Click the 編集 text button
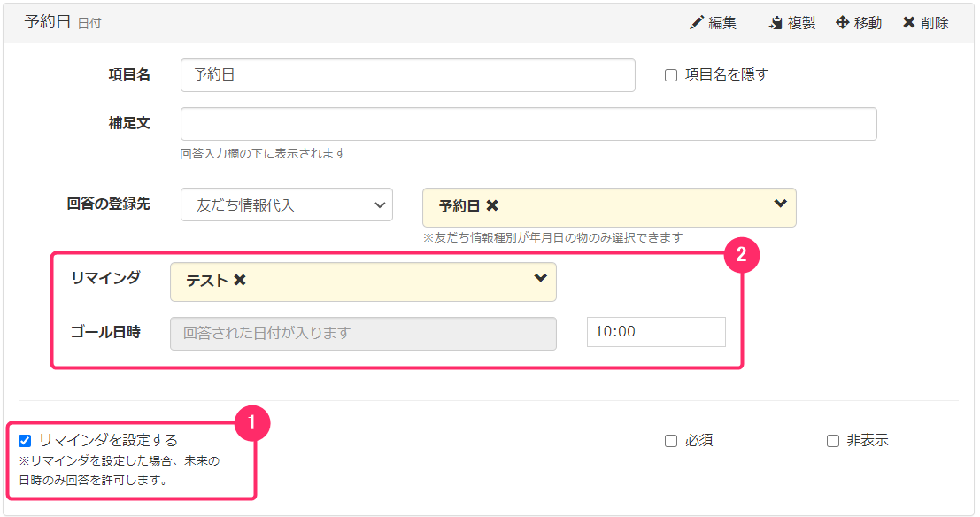The width and height of the screenshot is (980, 517). [x=722, y=23]
